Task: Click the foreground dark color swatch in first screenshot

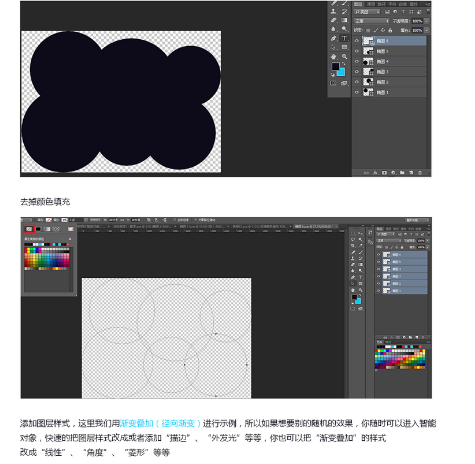Action: click(335, 66)
